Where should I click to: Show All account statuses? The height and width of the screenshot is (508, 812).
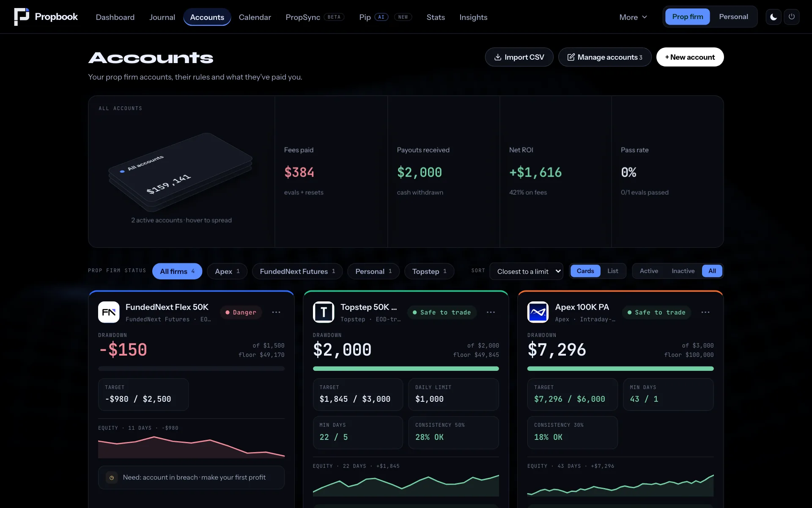712,271
